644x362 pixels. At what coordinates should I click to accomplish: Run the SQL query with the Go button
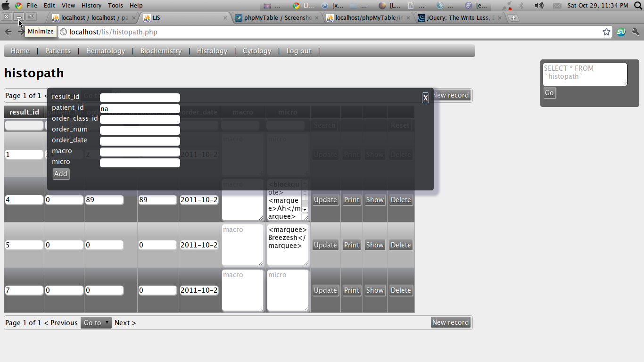[x=549, y=93]
